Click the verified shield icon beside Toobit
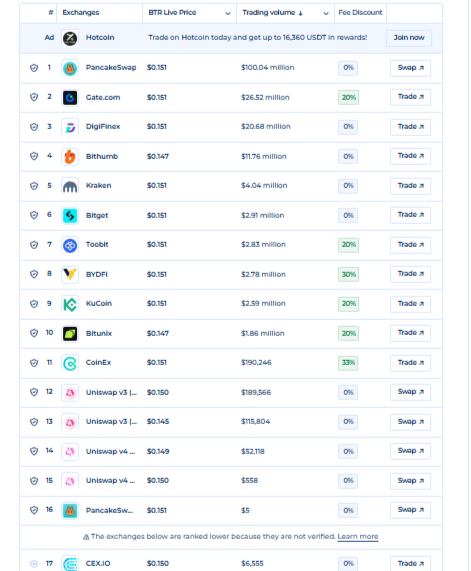471x571 pixels. [x=34, y=245]
